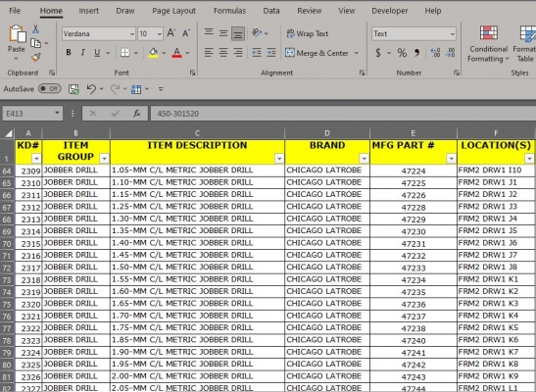Switch to the Draw tab
Viewport: 536px width, 392px height.
tap(125, 11)
